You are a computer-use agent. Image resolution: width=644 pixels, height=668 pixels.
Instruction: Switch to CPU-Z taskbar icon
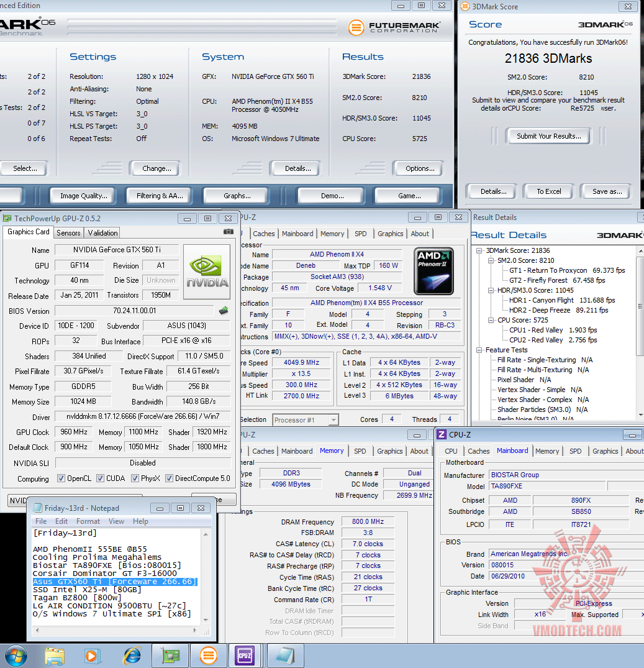click(245, 656)
